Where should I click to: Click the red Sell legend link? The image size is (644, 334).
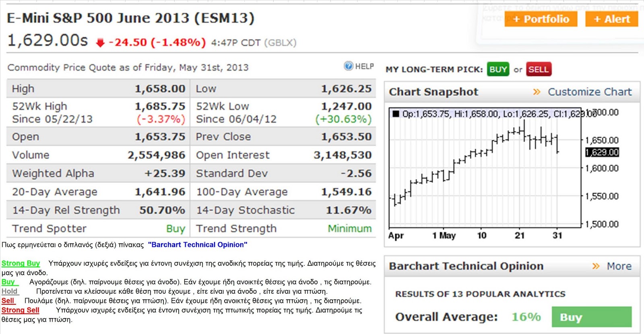[8, 301]
